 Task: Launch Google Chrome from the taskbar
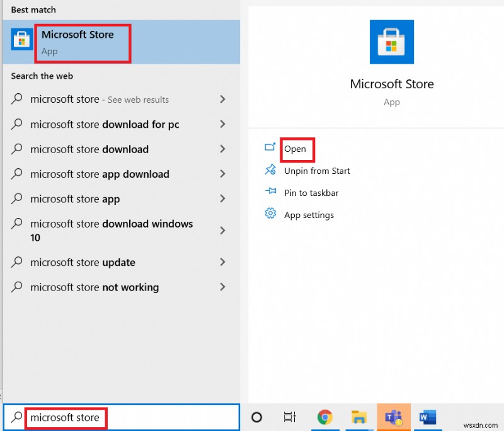[325, 417]
